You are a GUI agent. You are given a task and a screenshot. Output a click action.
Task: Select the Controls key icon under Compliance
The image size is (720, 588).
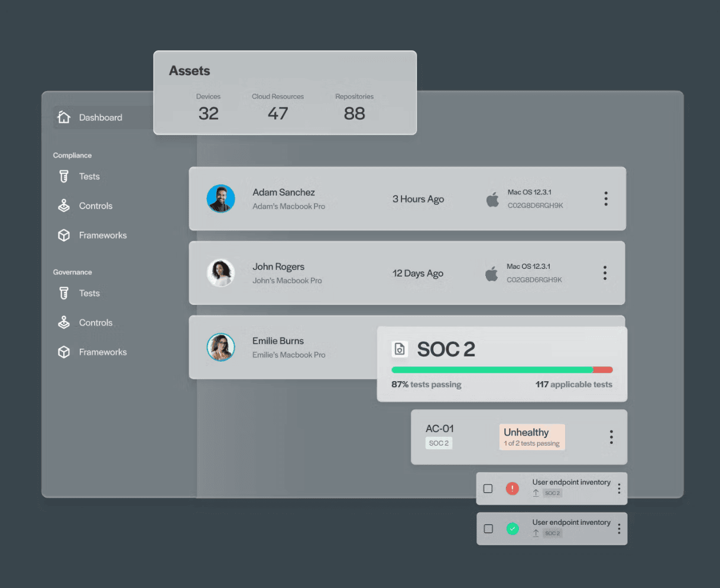coord(64,206)
